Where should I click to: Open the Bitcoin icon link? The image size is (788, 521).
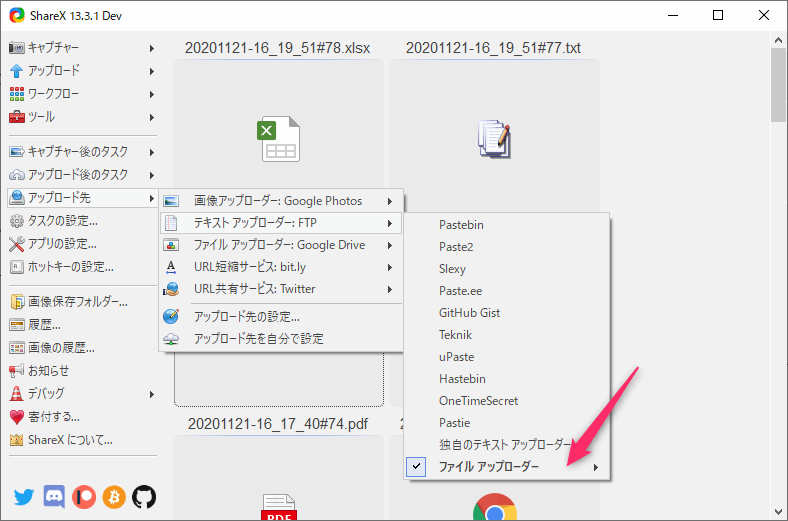click(x=114, y=497)
